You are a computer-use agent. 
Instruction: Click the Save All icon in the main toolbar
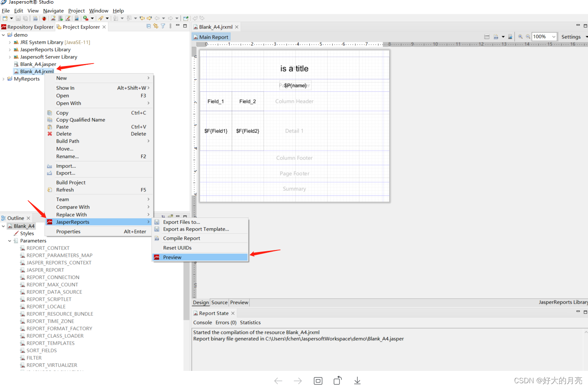tap(25, 18)
